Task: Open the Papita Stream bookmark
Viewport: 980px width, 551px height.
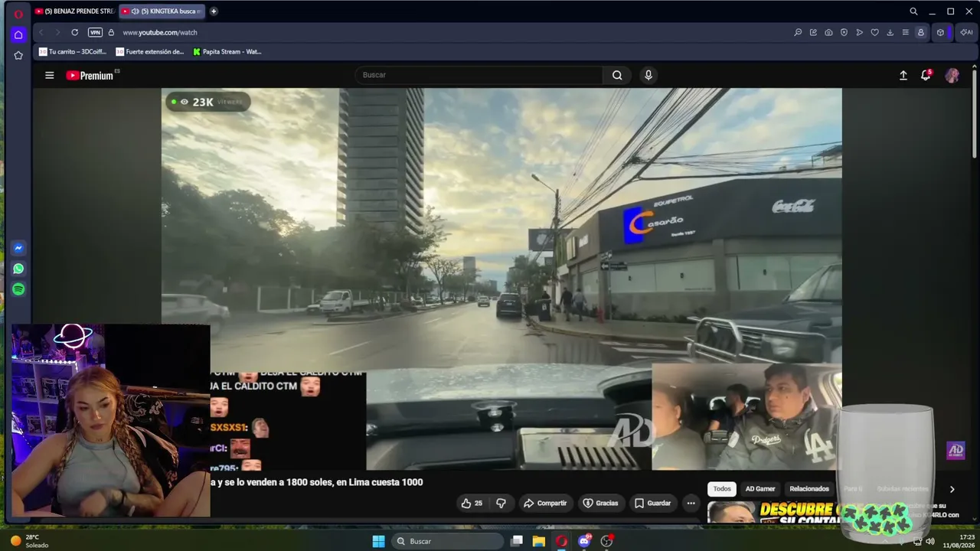Action: [227, 52]
